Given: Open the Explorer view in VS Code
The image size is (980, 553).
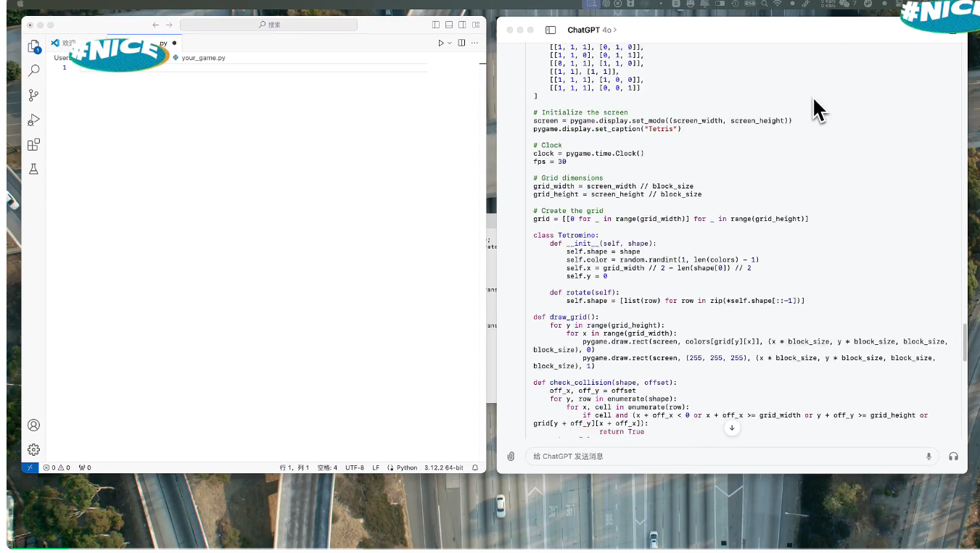Looking at the screenshot, I should 33,47.
